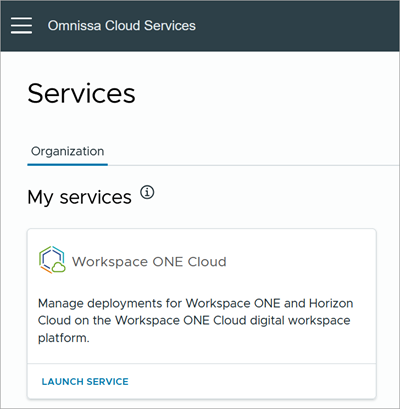This screenshot has width=400, height=409.
Task: Click the LAUNCH SERVICE link
Action: 85,382
